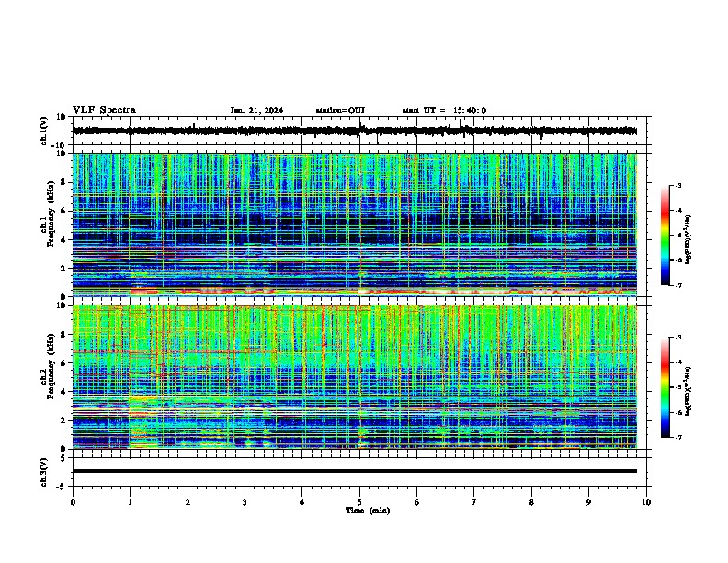Click time axis tick label "0"
728x563 pixels.
[73, 502]
